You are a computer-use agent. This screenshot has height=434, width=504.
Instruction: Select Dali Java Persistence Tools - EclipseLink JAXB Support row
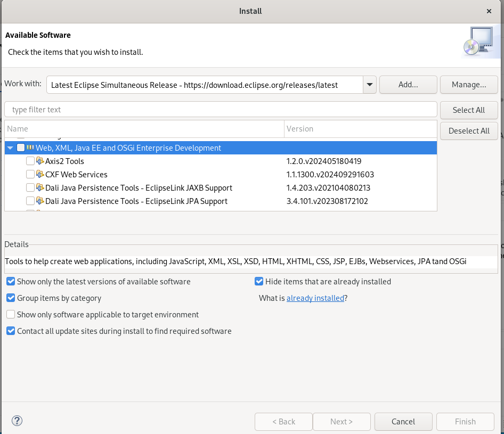click(x=221, y=187)
